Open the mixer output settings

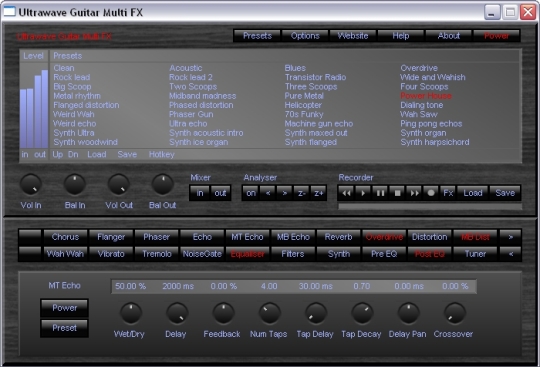(220, 193)
